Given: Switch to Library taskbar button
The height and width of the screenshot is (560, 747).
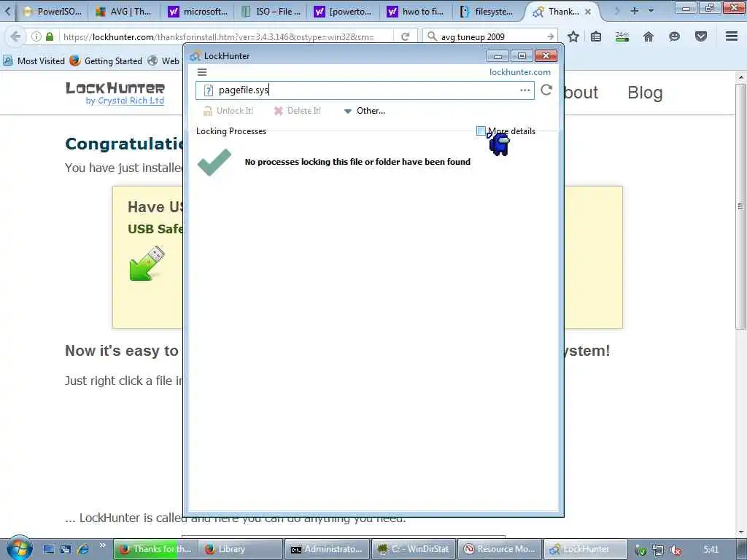Looking at the screenshot, I should coord(239,549).
